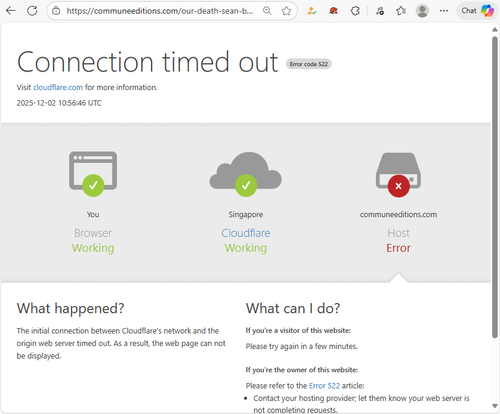500x414 pixels.
Task: Click the red Error status text
Action: (x=398, y=248)
